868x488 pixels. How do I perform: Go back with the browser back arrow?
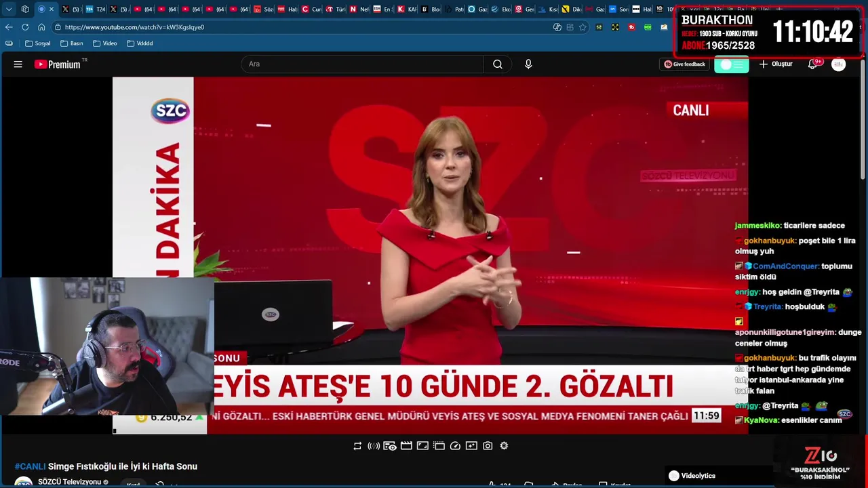coord(9,27)
